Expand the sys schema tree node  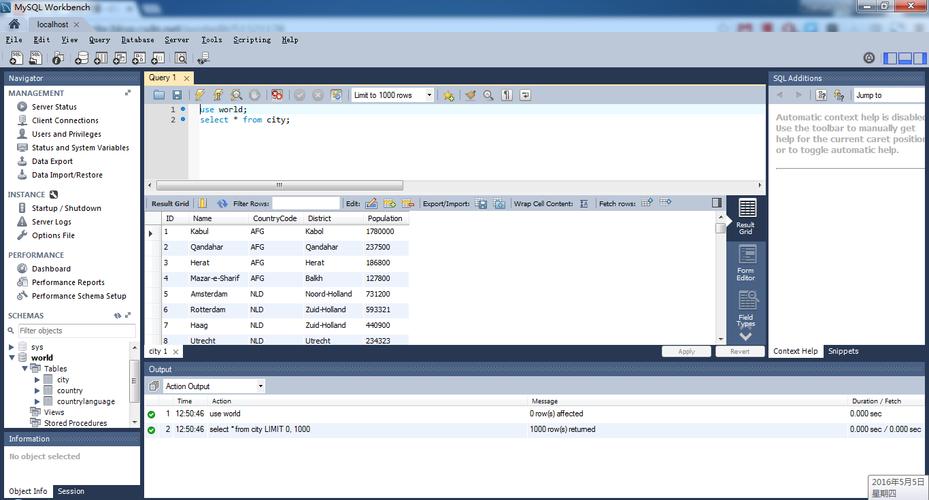[11, 347]
